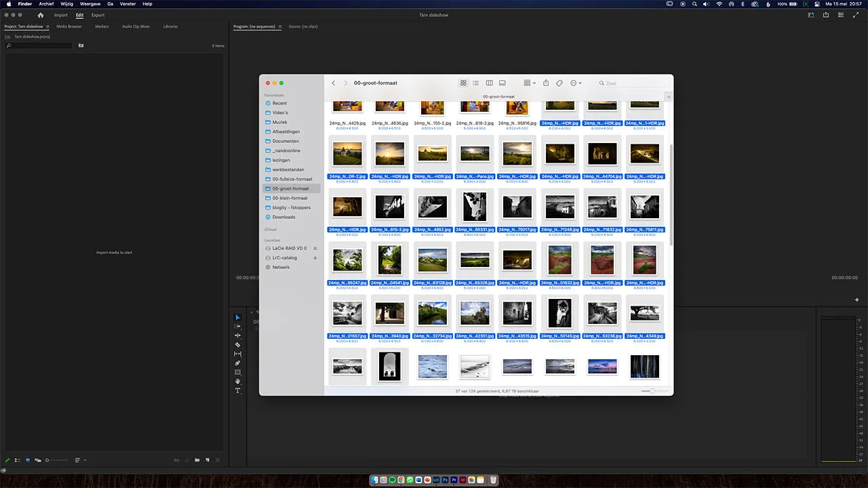Open the Venster menu in the menu bar
The height and width of the screenshot is (488, 868).
pyautogui.click(x=127, y=4)
